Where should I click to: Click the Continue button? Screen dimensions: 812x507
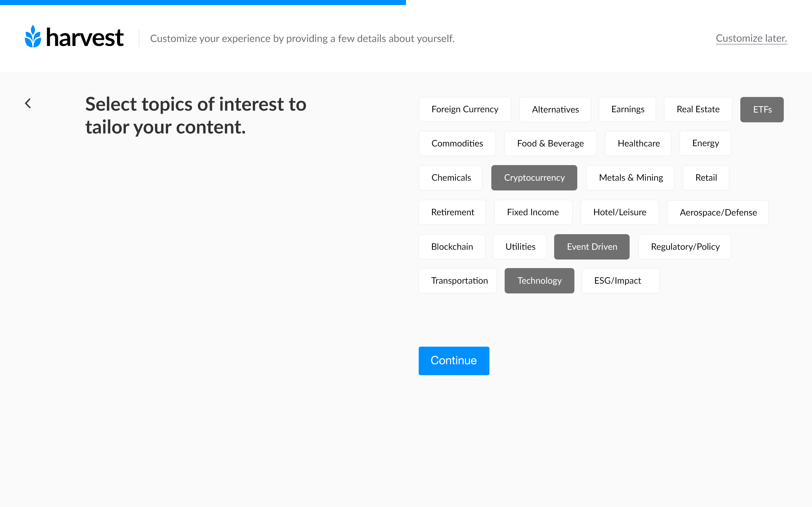point(454,361)
